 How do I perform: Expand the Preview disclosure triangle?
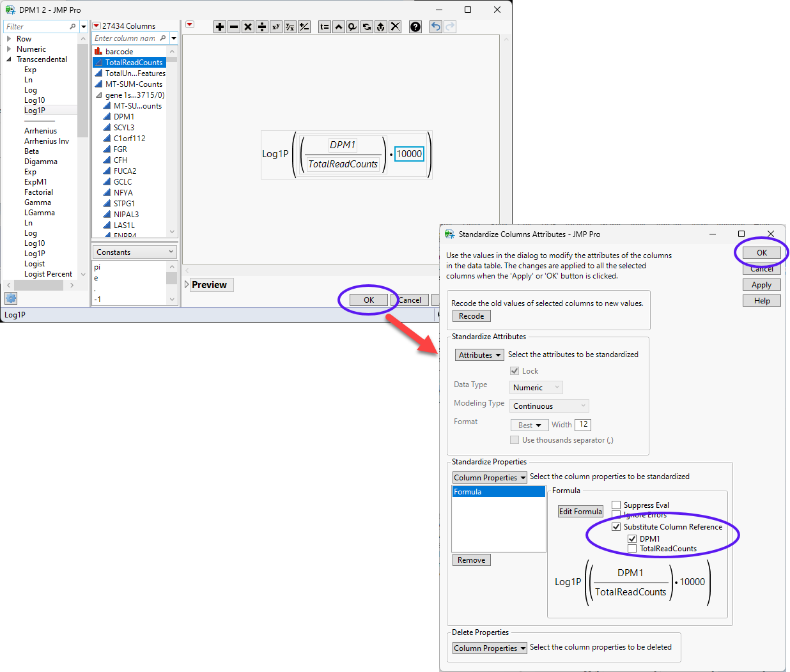187,285
